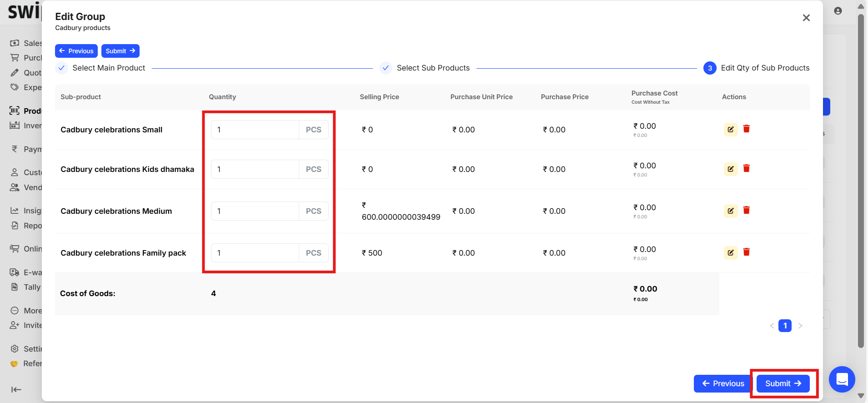Screen dimensions: 868x403
Task: Open Products barcode icon in sidebar
Action: 15,111
